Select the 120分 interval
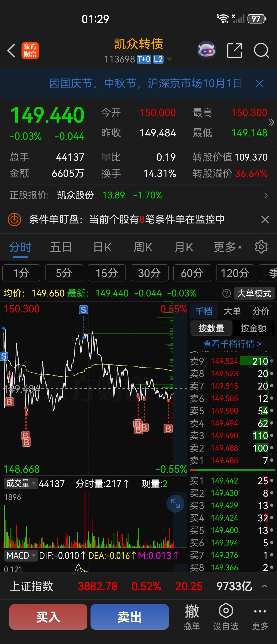Image resolution: width=277 pixels, height=644 pixels. [x=235, y=273]
